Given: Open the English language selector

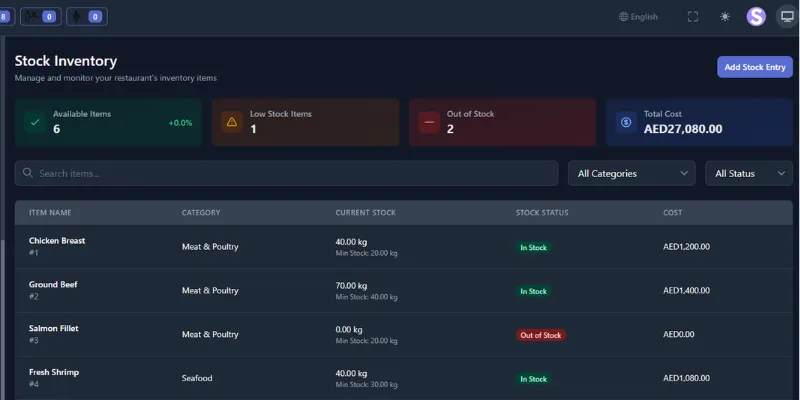Looking at the screenshot, I should 639,17.
